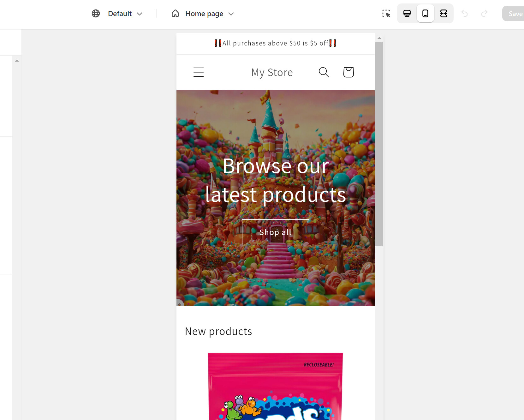Click the undo arrow icon
Screen dimensions: 524x420
point(465,14)
